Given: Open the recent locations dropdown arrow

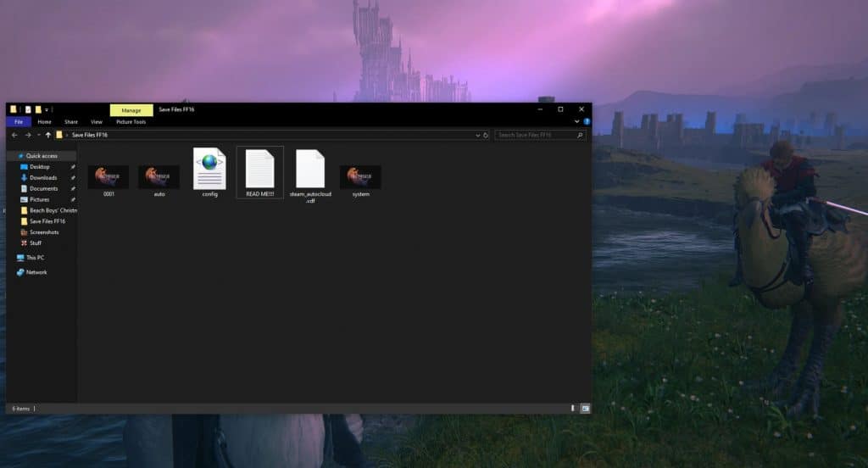Looking at the screenshot, I should [x=38, y=135].
